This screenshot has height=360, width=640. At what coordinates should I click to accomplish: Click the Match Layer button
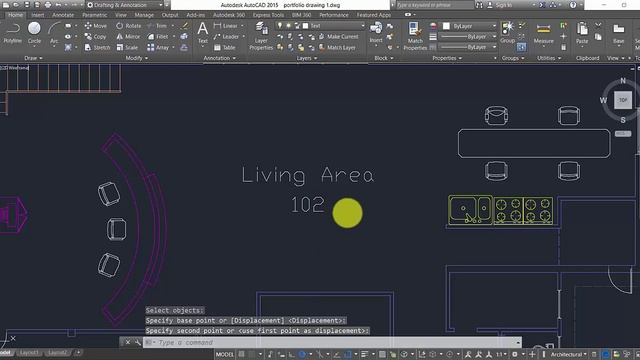[337, 48]
